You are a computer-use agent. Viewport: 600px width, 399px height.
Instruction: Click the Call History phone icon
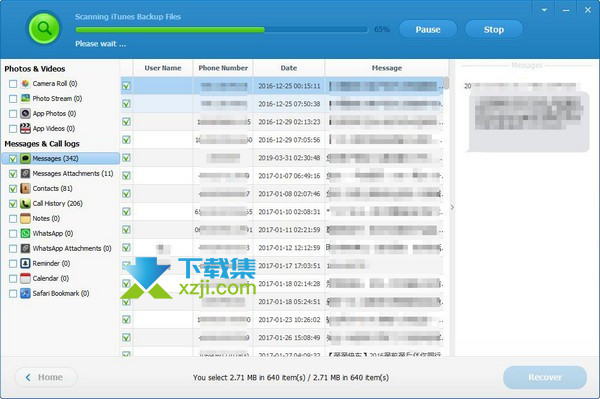pyautogui.click(x=25, y=204)
